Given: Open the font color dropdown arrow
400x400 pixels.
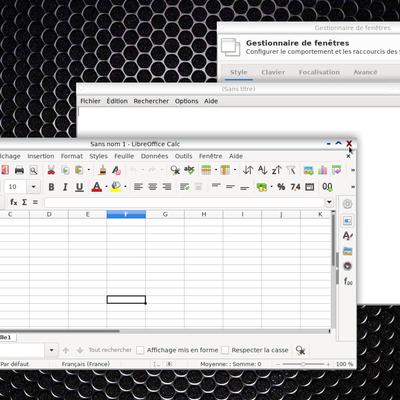Looking at the screenshot, I should pos(106,187).
